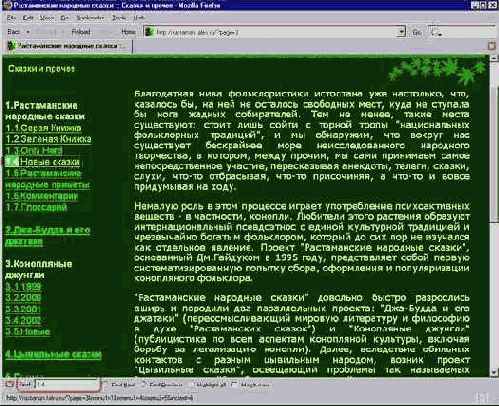Open the Help menu
Screen dimensions: 499x406
pos(138,18)
